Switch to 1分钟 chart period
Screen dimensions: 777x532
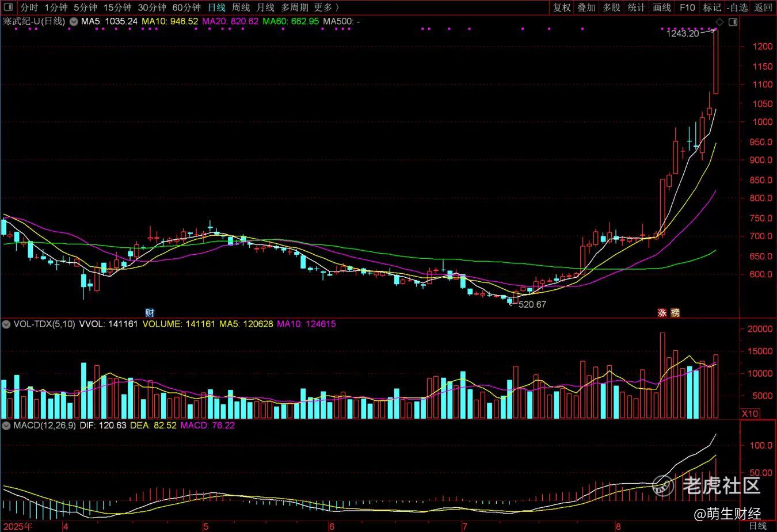coord(56,7)
